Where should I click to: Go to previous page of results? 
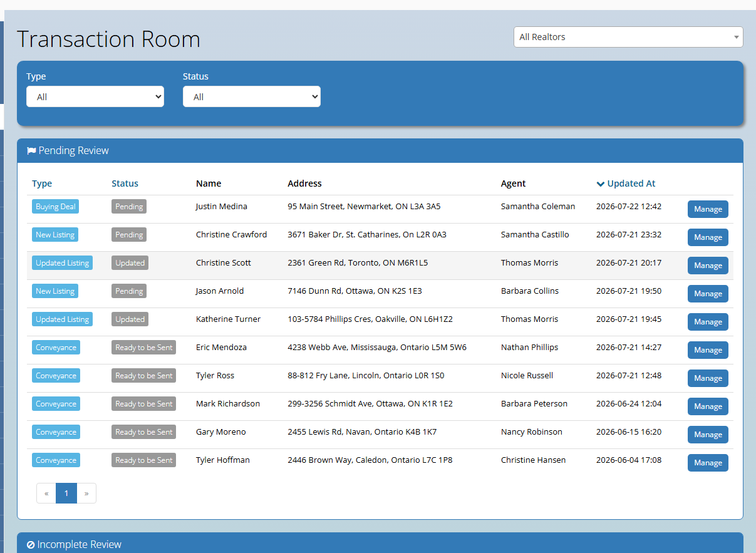pos(46,494)
